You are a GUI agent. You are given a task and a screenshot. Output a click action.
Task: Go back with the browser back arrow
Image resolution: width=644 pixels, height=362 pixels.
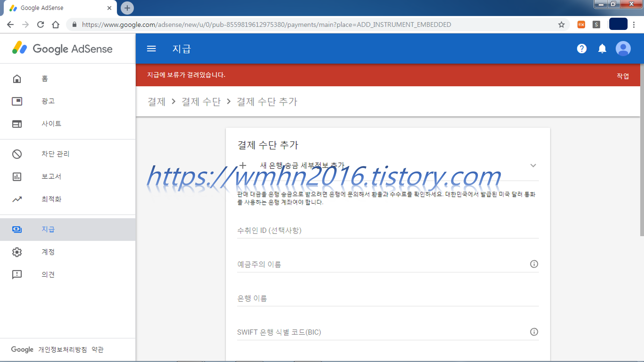(x=10, y=24)
